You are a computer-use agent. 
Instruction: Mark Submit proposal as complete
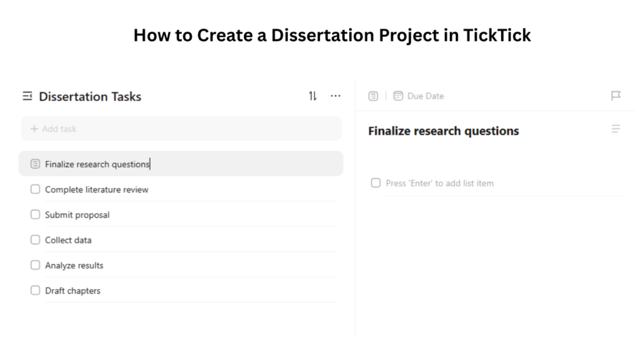tap(35, 214)
